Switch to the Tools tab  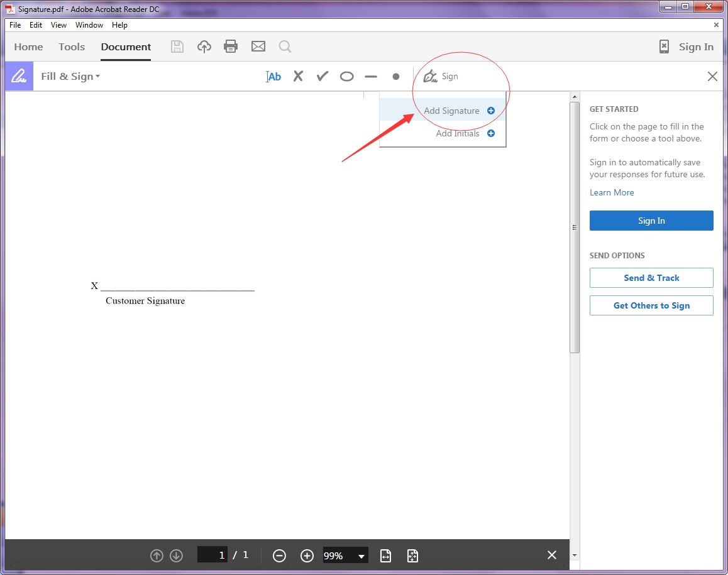[72, 47]
